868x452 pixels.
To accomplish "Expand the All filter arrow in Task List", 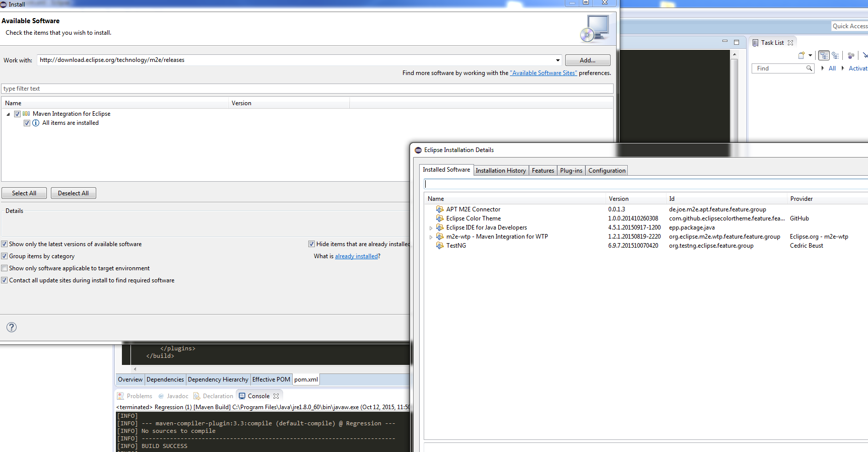I will (823, 68).
